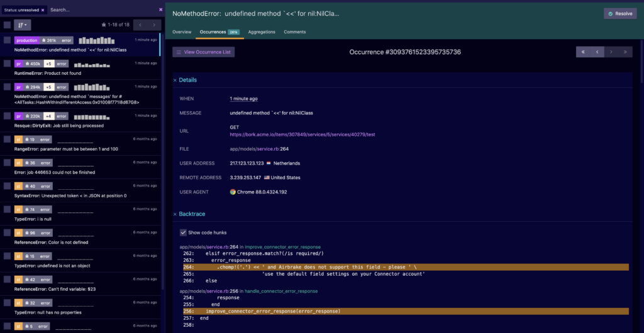
Task: Click the 450k occurrence count badge
Action: (33, 63)
